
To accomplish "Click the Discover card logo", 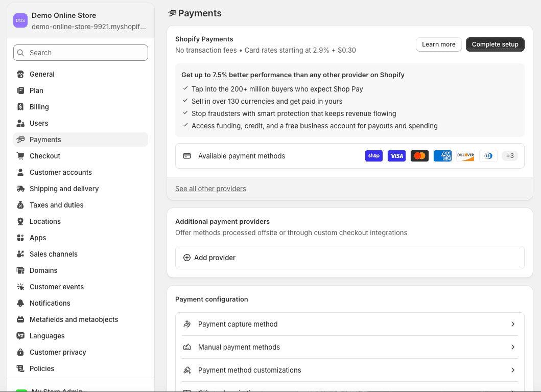I will coord(465,156).
